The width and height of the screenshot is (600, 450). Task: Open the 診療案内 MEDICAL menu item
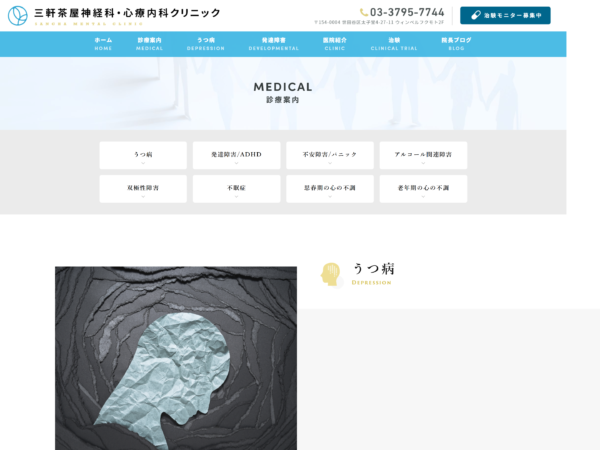point(149,44)
